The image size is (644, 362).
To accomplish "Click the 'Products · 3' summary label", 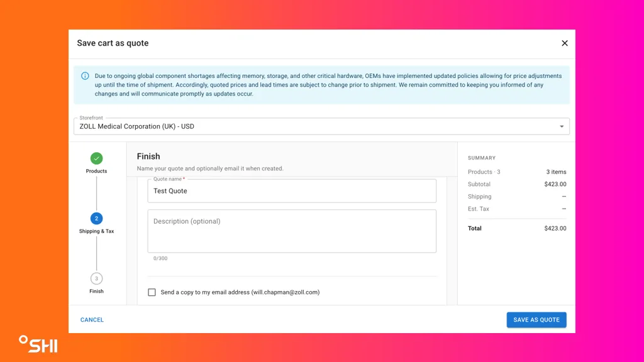I will pyautogui.click(x=484, y=172).
